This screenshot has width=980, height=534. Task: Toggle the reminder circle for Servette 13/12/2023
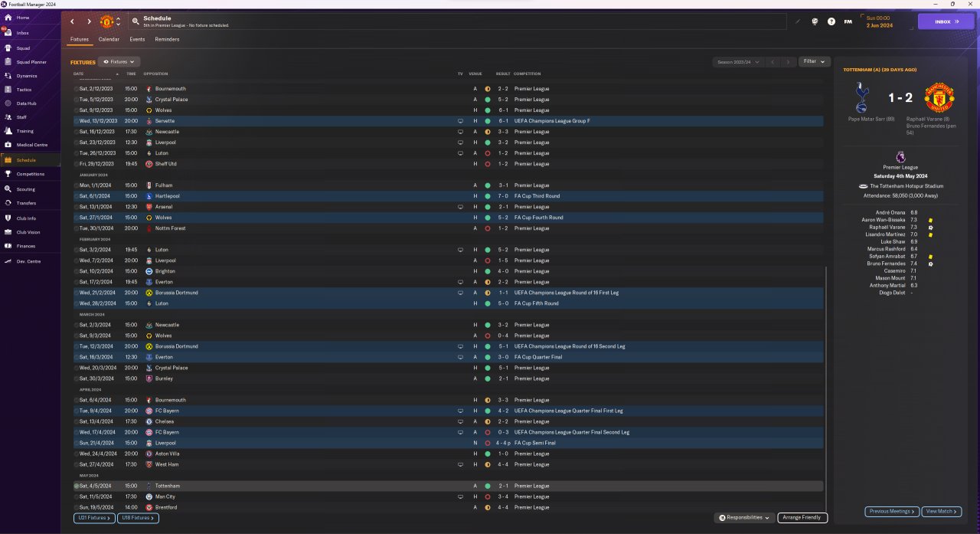tap(77, 121)
